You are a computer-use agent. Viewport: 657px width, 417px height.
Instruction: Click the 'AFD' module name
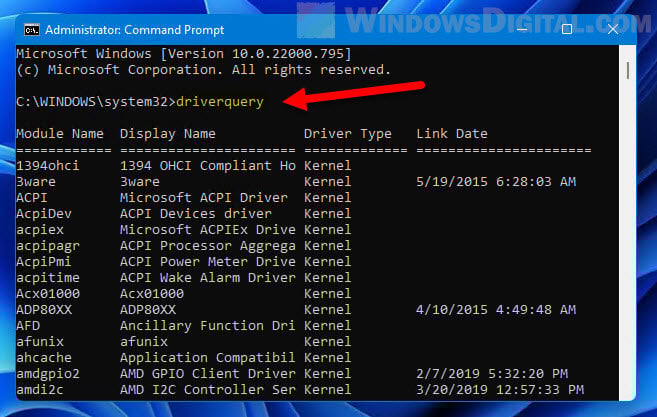click(x=28, y=326)
